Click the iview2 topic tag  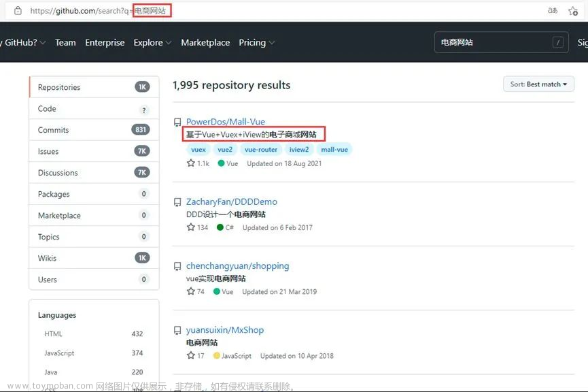tap(299, 150)
